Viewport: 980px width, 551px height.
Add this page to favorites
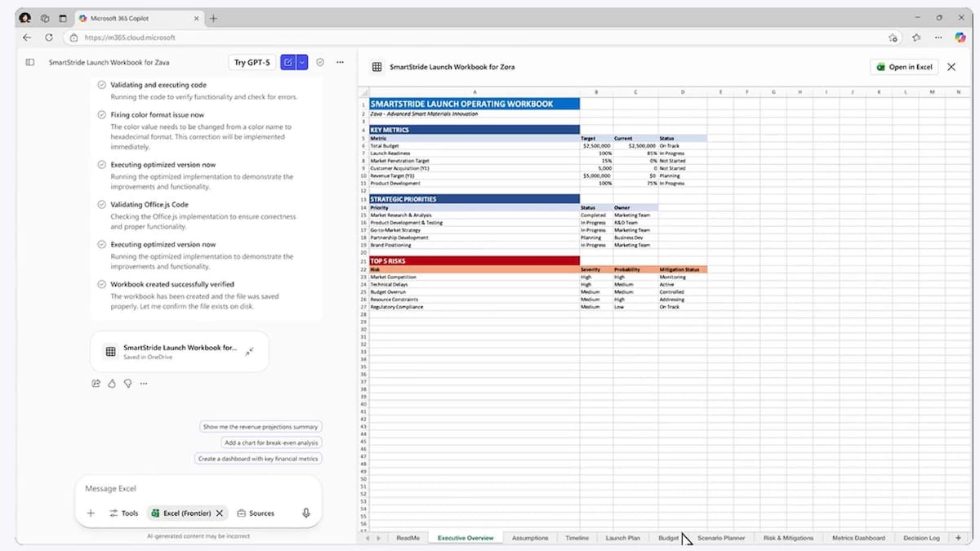(893, 38)
